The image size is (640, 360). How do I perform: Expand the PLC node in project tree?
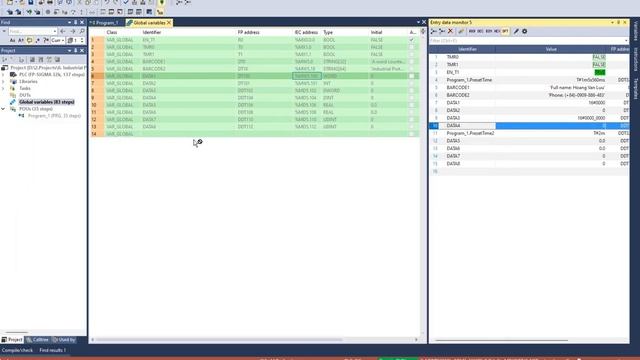coord(3,75)
